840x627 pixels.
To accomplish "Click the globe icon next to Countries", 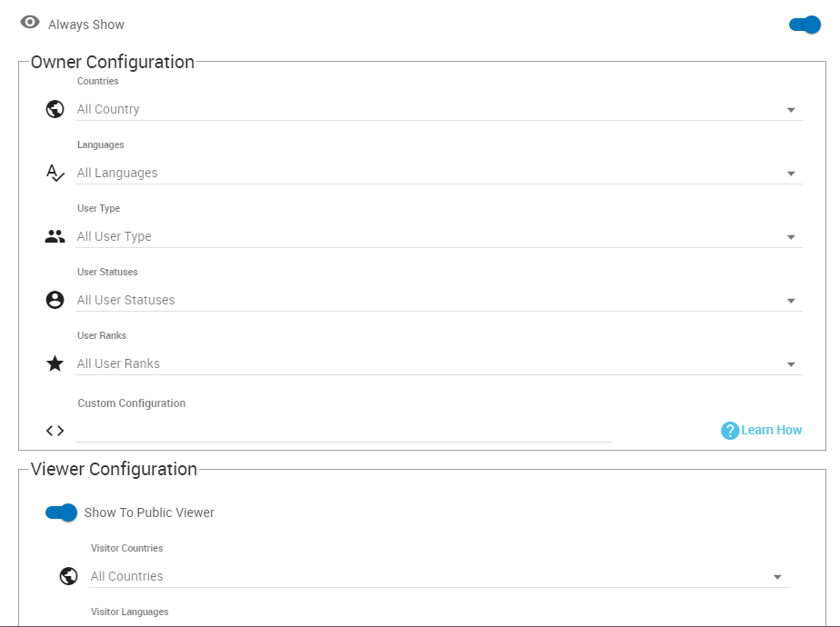I will 55,109.
